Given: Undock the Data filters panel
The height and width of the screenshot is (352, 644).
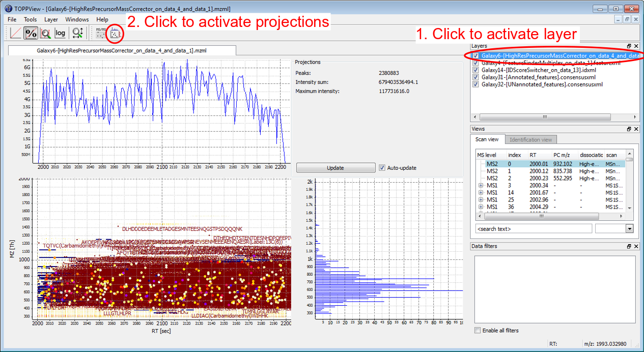Looking at the screenshot, I should [629, 246].
